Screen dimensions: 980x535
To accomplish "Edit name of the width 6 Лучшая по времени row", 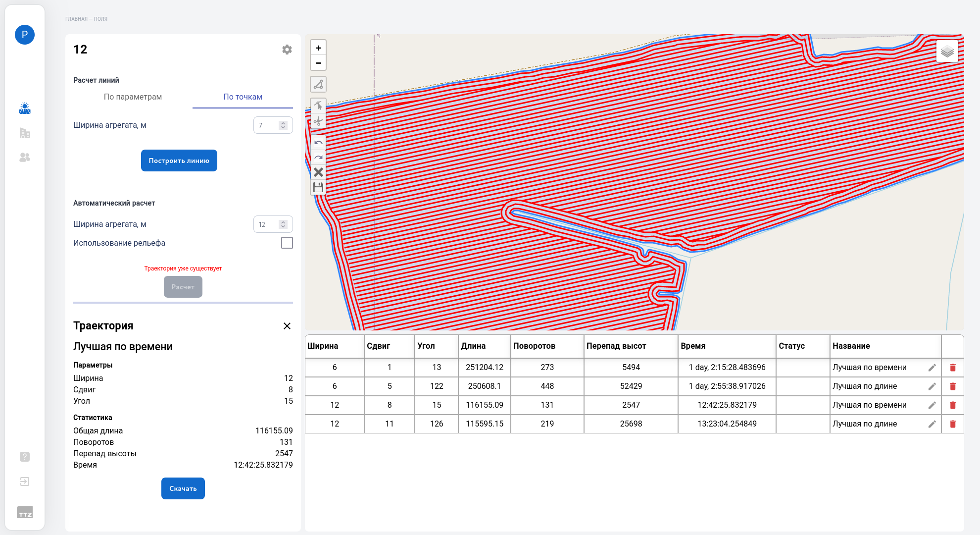I will [932, 368].
